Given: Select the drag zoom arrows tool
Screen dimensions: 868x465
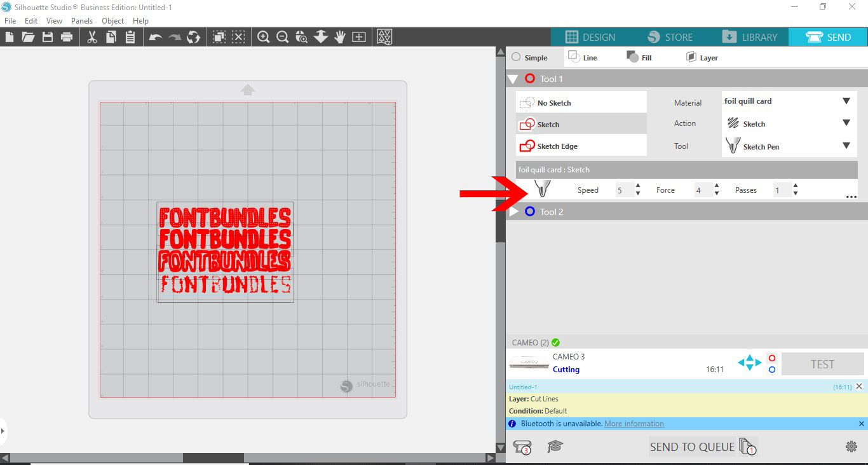Looking at the screenshot, I should (x=321, y=37).
